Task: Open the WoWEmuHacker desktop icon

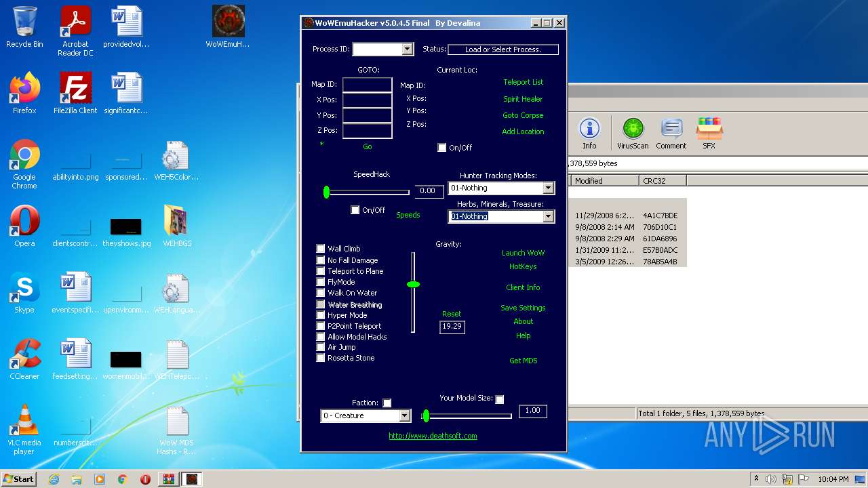Action: (228, 27)
